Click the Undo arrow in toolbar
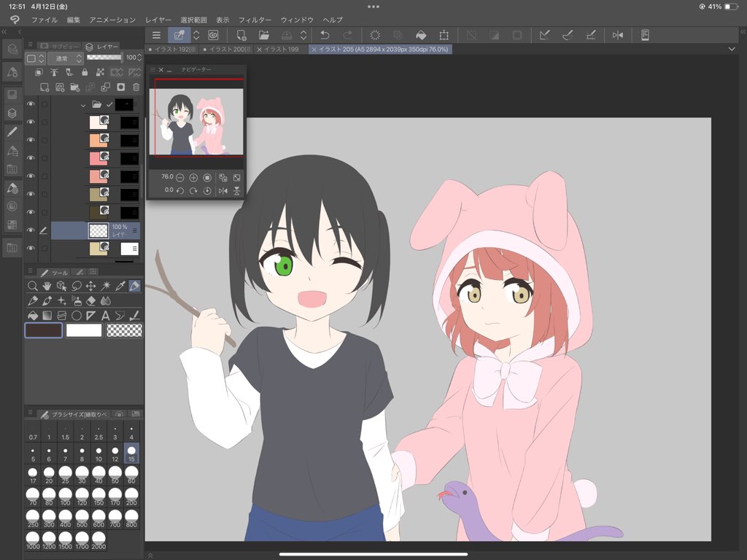Image resolution: width=747 pixels, height=560 pixels. 325,35
